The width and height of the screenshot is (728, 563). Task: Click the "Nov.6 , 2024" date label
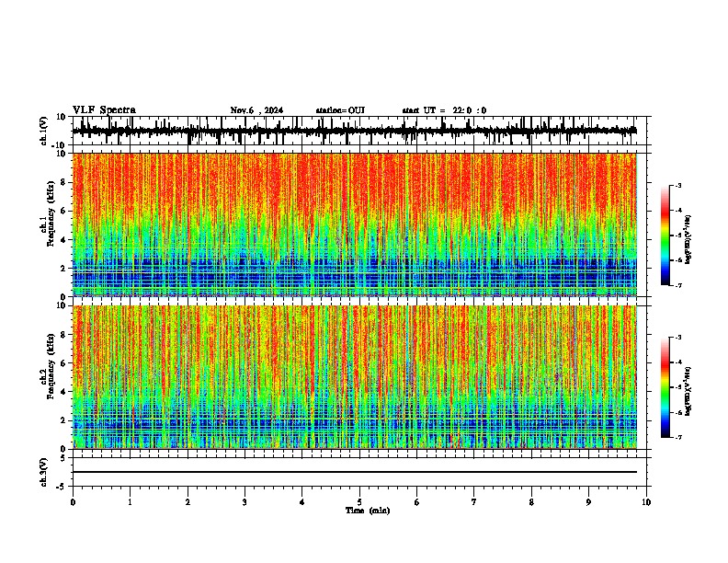tap(256, 110)
